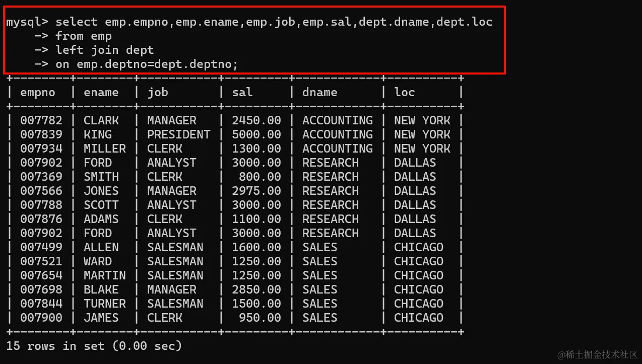Click the sal column header
642x364 pixels.
coord(242,92)
